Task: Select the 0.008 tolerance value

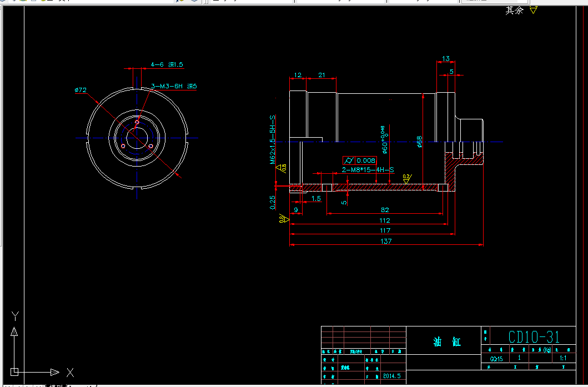Action: [365, 160]
